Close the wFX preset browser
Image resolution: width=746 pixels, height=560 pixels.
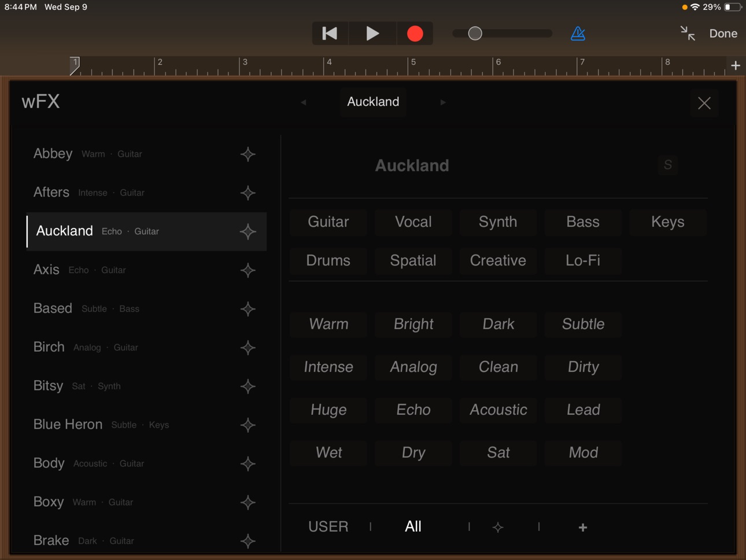704,103
